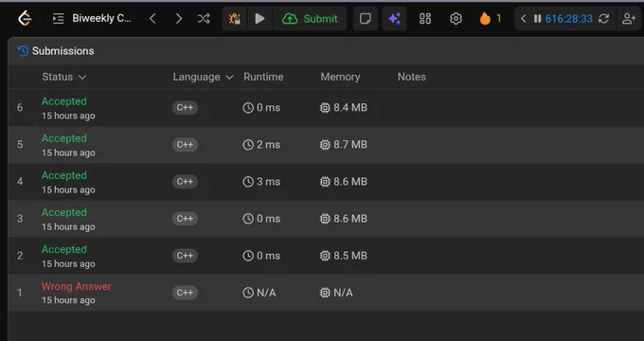The width and height of the screenshot is (644, 341).
Task: Pause the timer
Action: (537, 19)
